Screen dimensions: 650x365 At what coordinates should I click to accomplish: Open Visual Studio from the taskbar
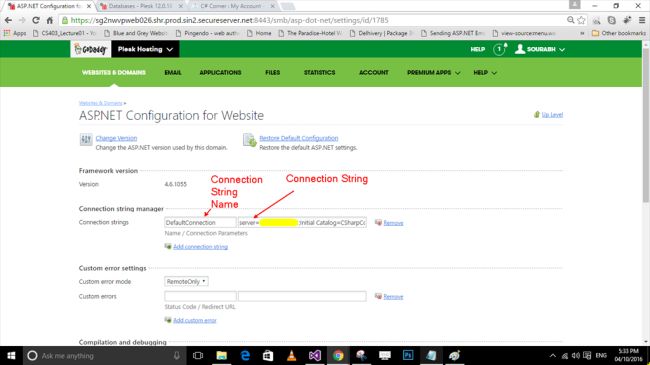(x=315, y=355)
